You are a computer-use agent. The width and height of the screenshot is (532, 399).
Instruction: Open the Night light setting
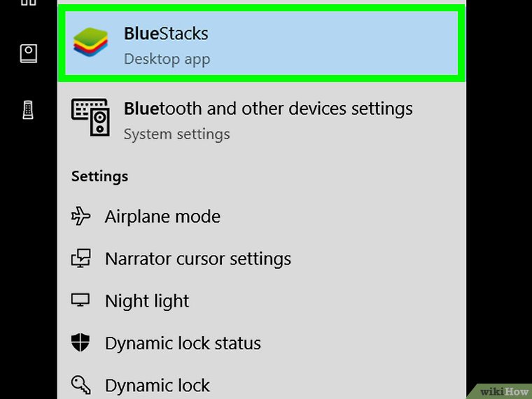147,301
